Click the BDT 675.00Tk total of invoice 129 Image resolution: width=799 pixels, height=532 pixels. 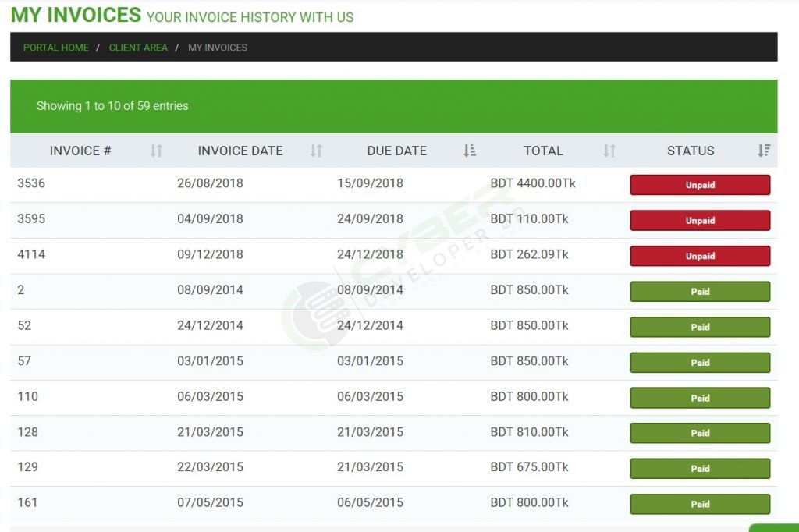(x=529, y=467)
